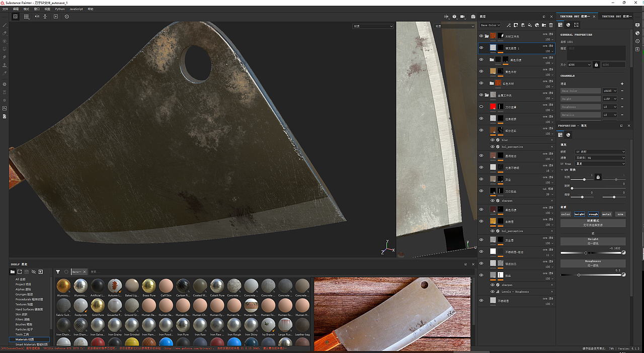This screenshot has width=644, height=353.
Task: Collapse the UV 转换 section
Action: [x=562, y=170]
